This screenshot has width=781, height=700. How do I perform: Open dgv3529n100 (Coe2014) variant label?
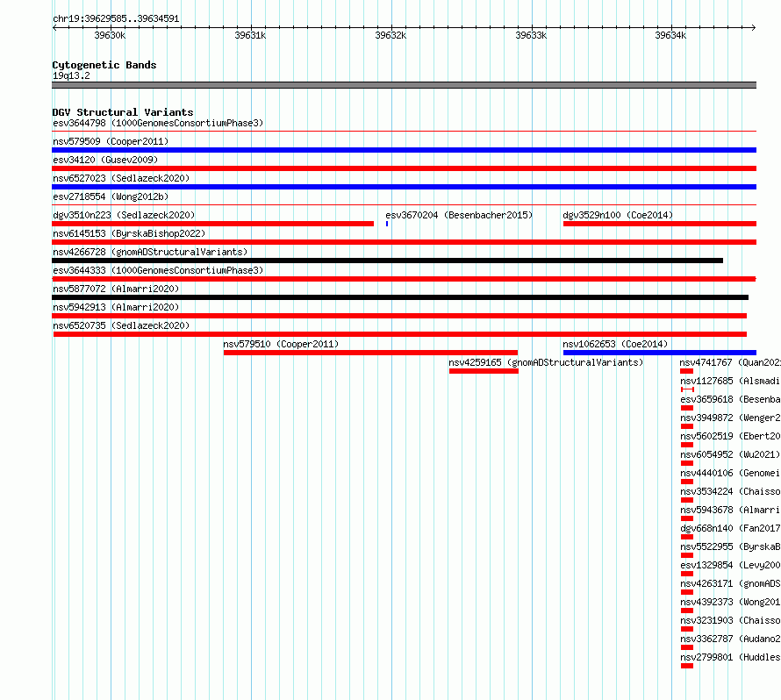618,215
